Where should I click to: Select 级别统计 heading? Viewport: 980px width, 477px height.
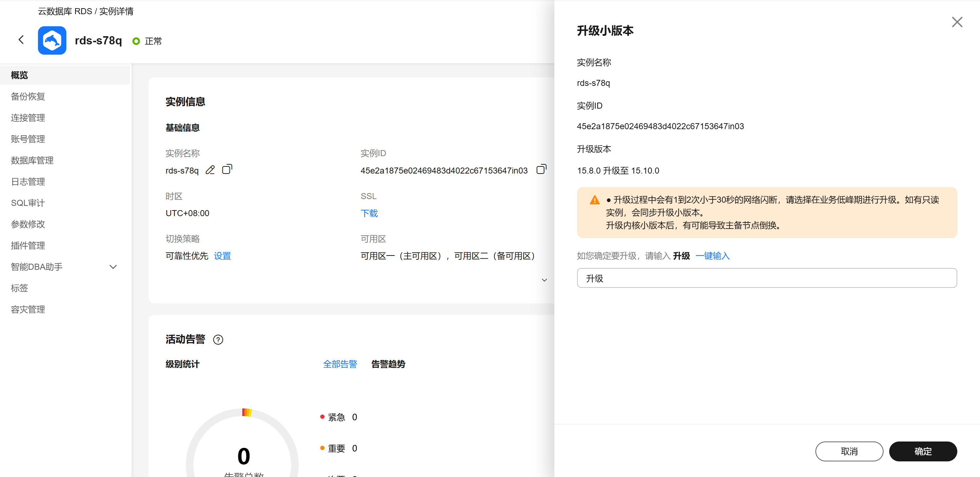point(182,364)
